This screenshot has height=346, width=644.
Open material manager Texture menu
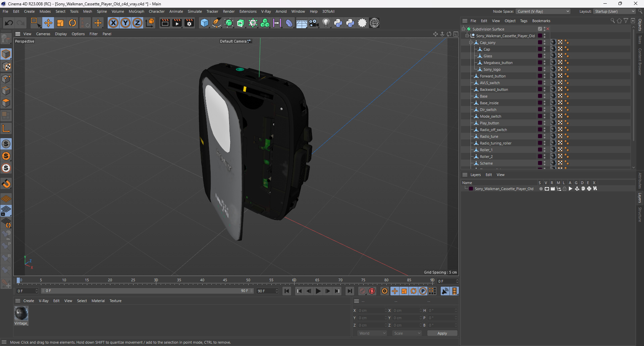tap(115, 301)
